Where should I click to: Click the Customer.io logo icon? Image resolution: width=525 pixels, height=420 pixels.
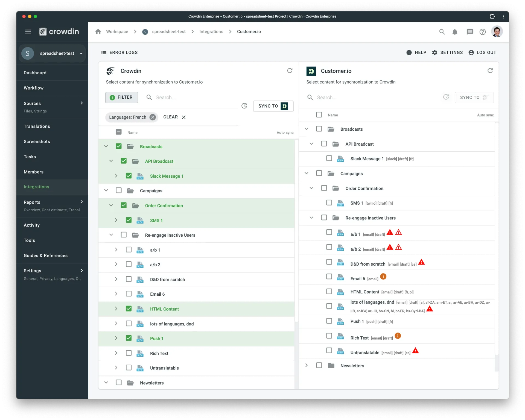tap(311, 71)
